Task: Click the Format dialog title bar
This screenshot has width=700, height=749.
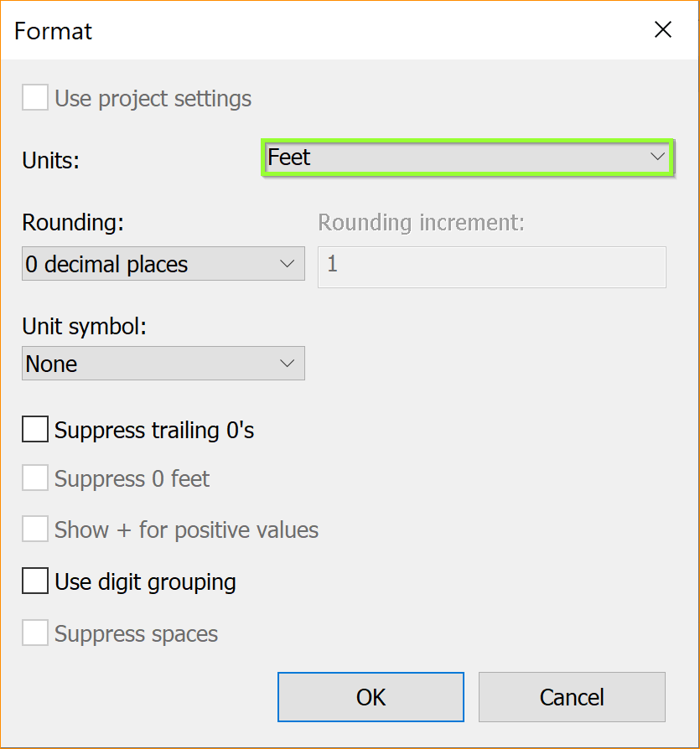Action: (x=335, y=30)
